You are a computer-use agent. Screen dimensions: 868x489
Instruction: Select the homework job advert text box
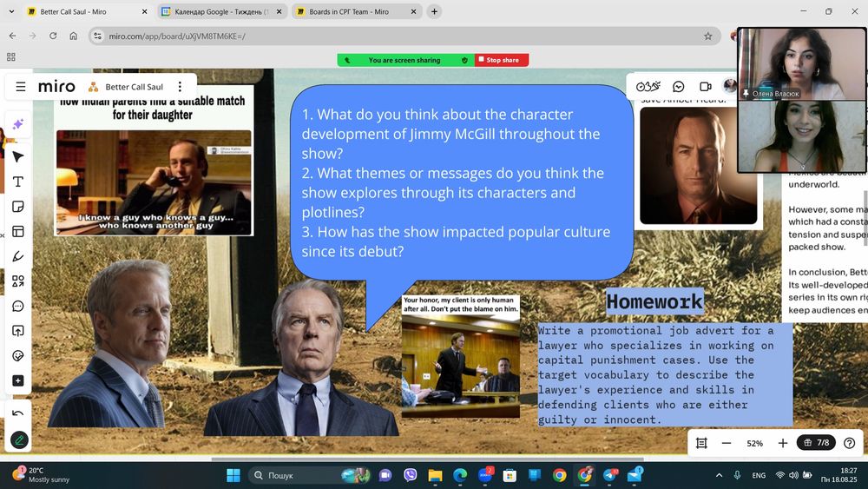point(665,375)
